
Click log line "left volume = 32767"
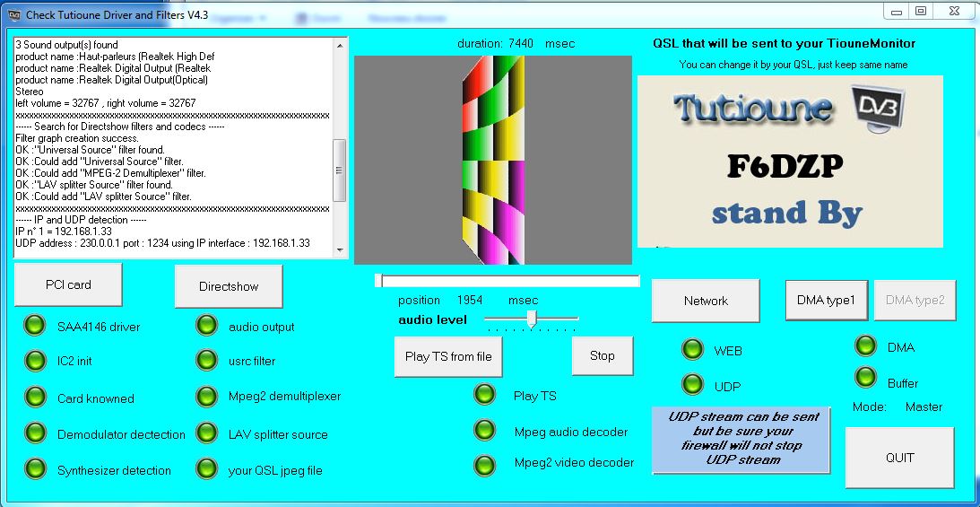tap(106, 103)
